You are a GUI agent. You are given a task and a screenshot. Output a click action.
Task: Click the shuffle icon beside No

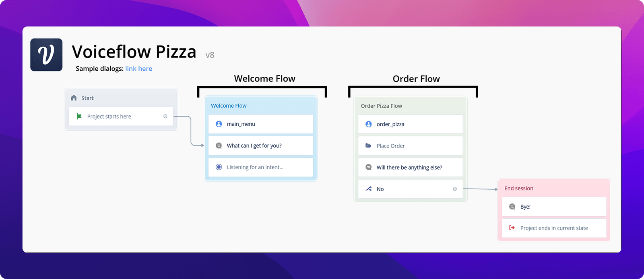coord(369,189)
